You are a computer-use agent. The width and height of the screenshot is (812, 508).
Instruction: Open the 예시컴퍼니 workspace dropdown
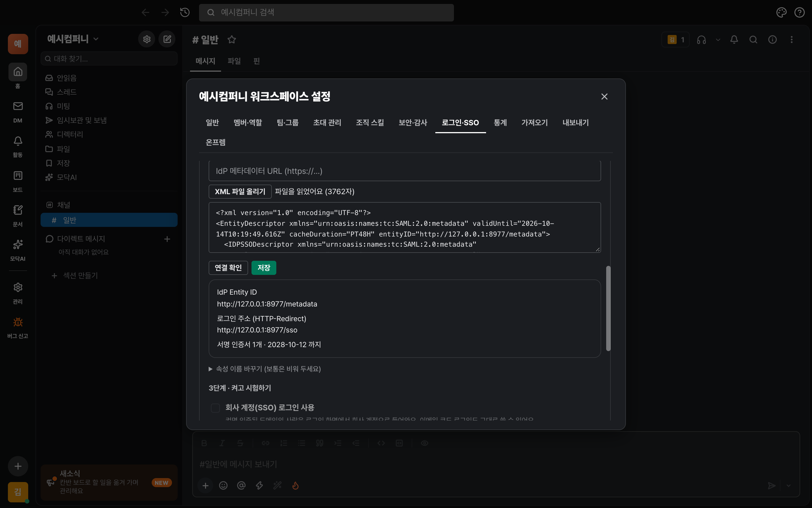click(x=73, y=39)
